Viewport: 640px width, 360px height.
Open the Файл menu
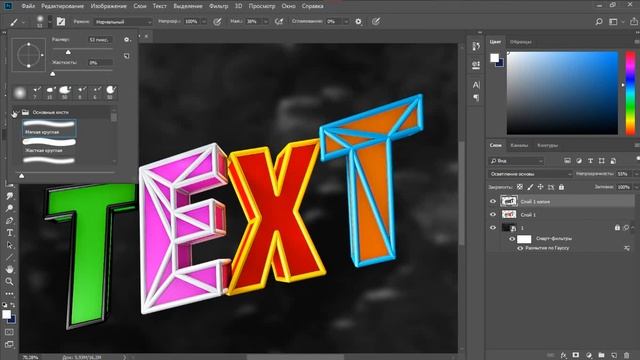28,6
